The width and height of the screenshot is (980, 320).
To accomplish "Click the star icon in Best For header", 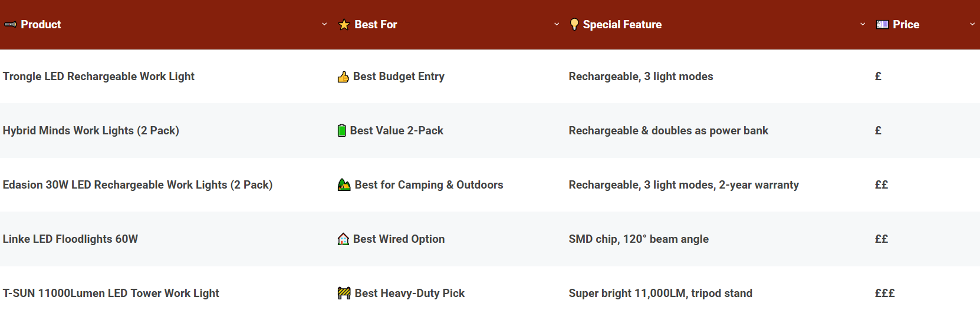I will (344, 25).
